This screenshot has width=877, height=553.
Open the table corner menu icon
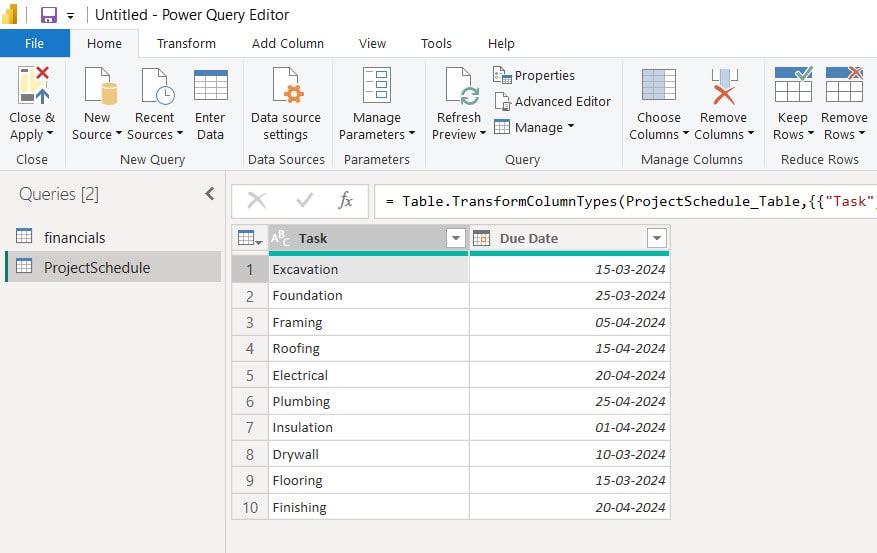[249, 239]
